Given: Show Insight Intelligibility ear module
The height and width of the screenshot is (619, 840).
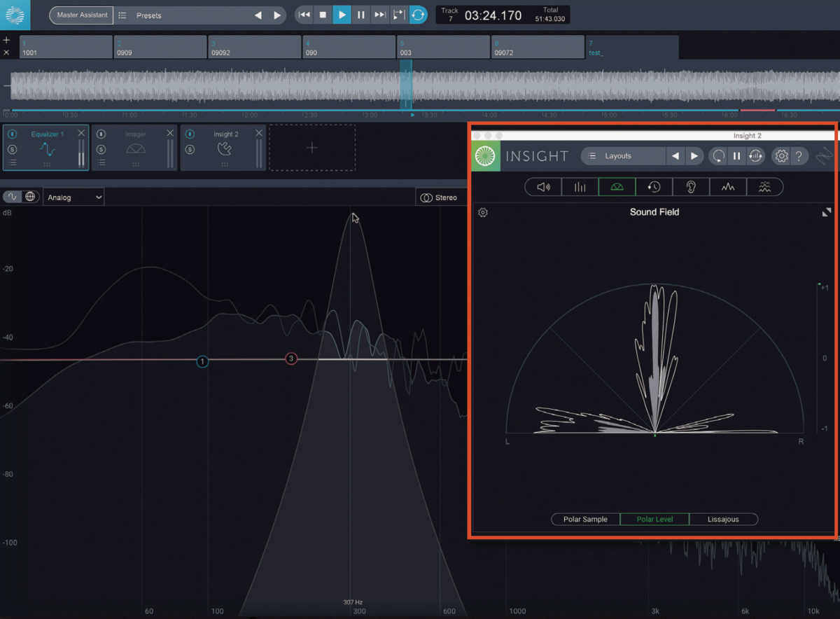Looking at the screenshot, I should point(691,187).
